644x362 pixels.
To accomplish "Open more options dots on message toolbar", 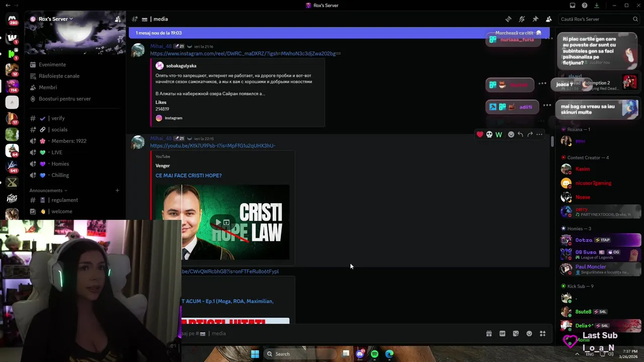I will click(539, 134).
